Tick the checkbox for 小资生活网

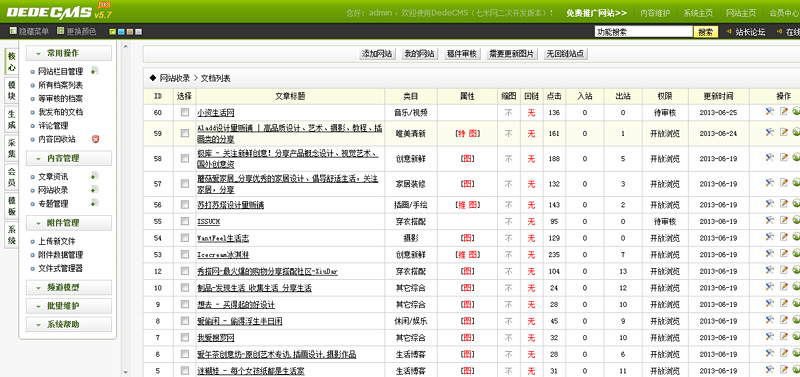(185, 112)
